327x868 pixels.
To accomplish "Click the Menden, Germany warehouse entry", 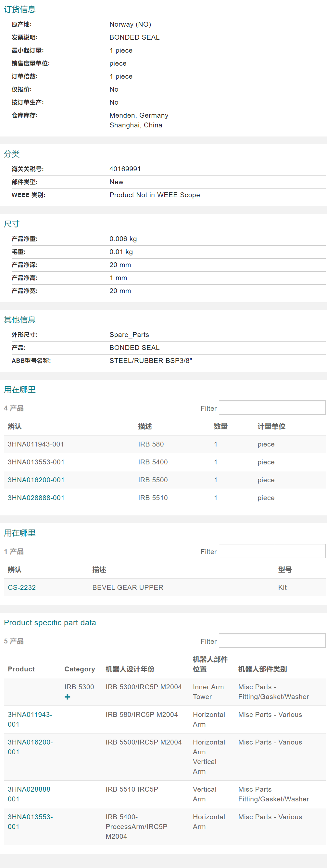I will [139, 115].
